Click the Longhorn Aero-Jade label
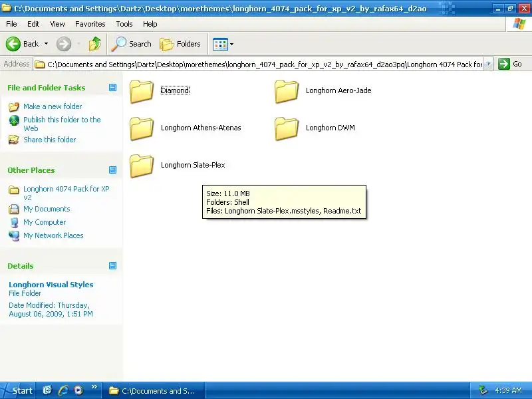The height and width of the screenshot is (399, 532). click(338, 90)
